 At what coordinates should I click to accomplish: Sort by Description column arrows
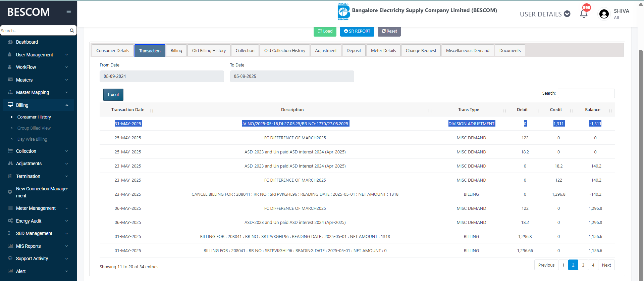(430, 111)
